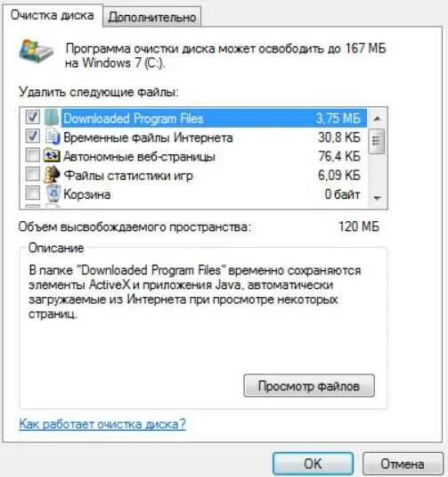
Task: Click the Временные файлы Интернета document icon
Action: coord(53,136)
